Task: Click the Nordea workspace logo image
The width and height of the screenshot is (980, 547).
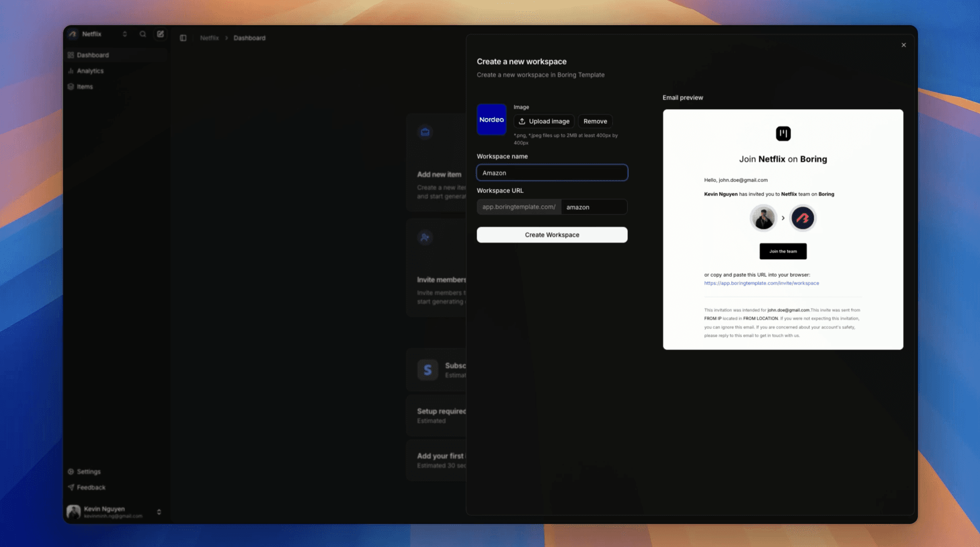Action: tap(491, 120)
